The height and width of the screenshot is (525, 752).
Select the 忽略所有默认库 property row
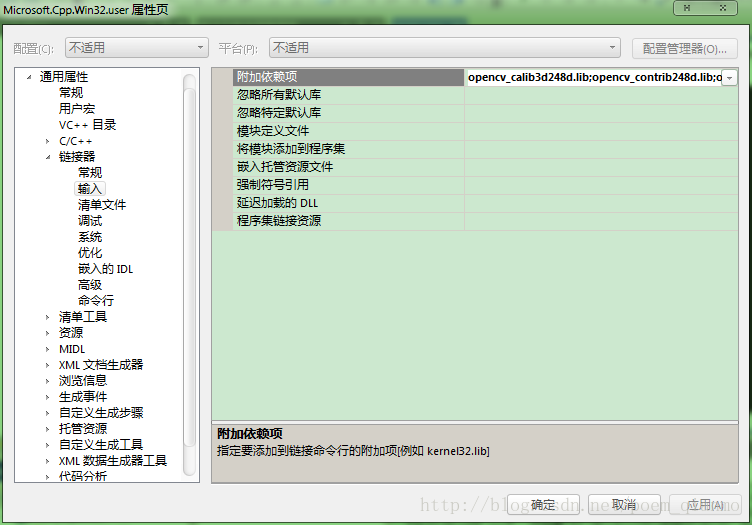[279, 95]
